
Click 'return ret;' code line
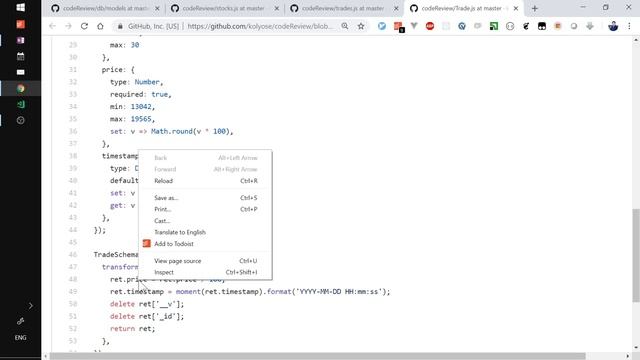point(133,329)
